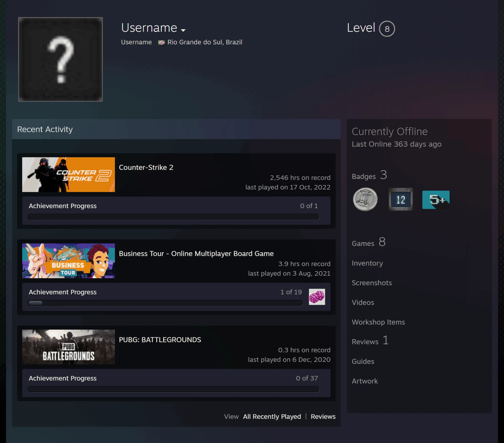Open the Guides page
504x443 pixels.
coord(363,361)
